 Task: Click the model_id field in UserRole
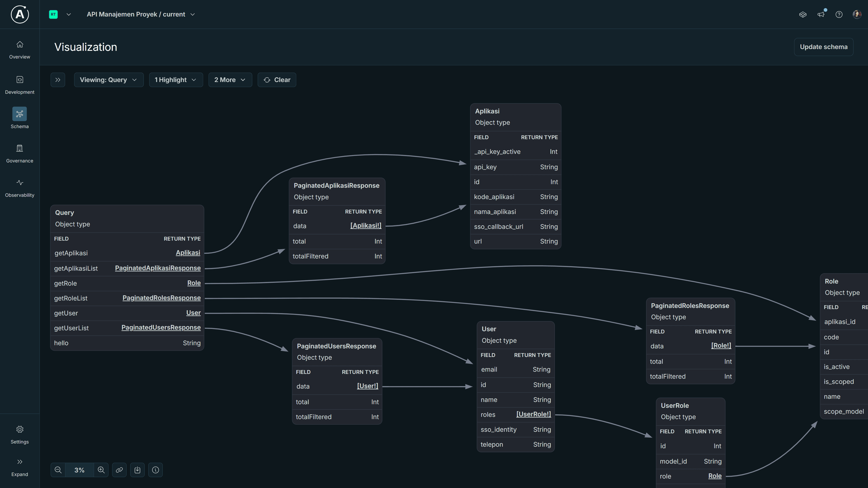673,461
